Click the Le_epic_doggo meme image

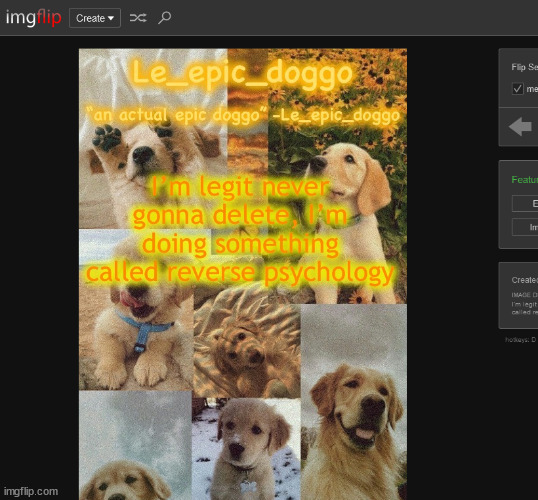click(243, 274)
